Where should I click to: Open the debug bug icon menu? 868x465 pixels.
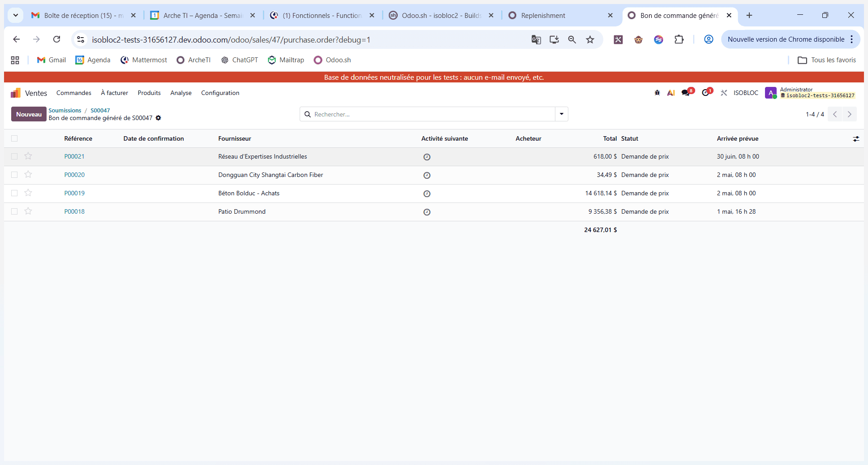click(657, 93)
